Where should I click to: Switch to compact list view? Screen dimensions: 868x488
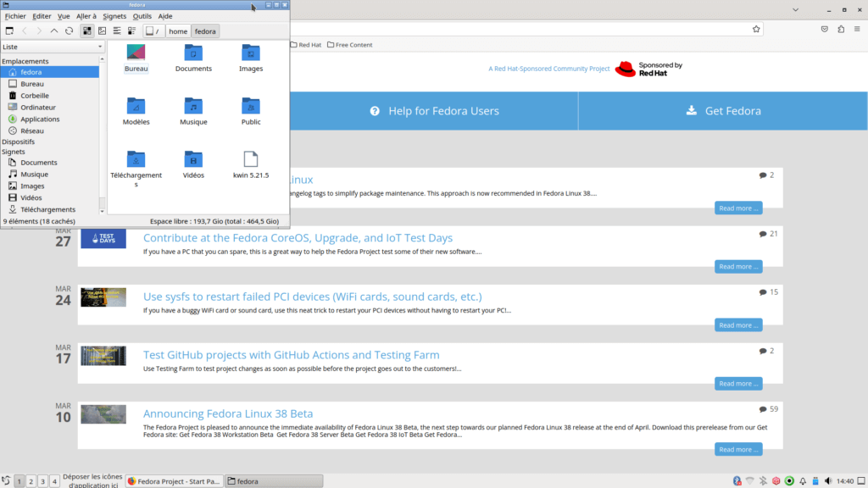click(117, 31)
